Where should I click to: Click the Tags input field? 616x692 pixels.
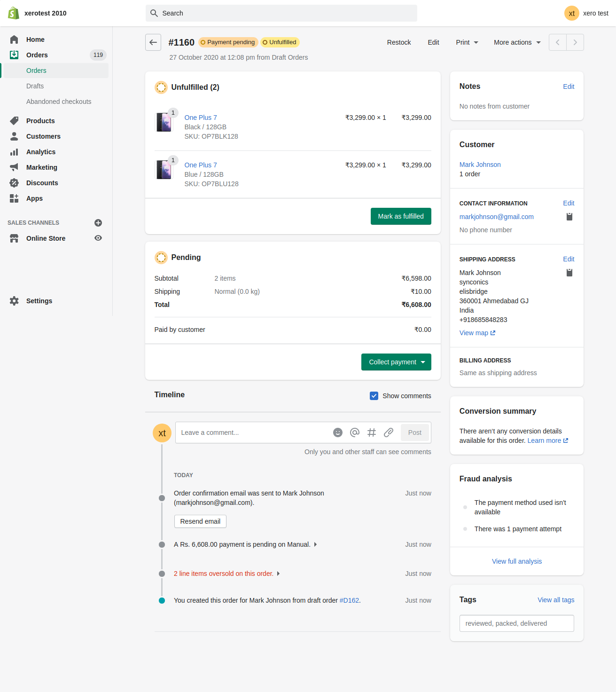click(516, 623)
